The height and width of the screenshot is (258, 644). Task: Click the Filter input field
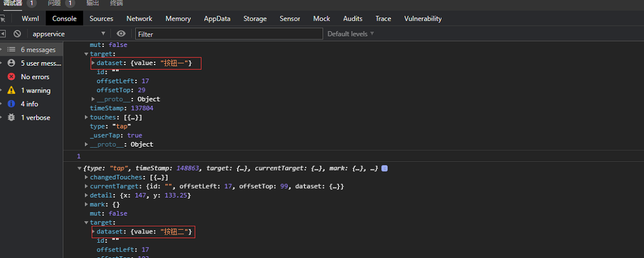[229, 34]
